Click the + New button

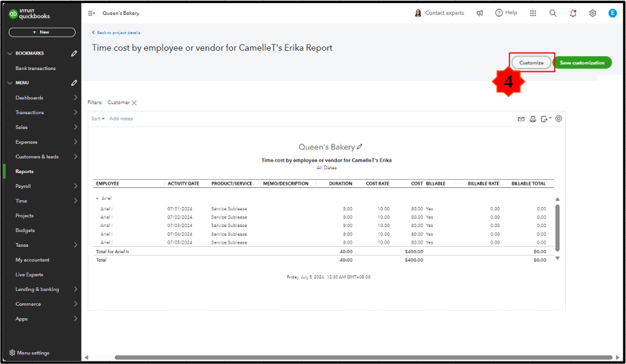click(x=42, y=33)
